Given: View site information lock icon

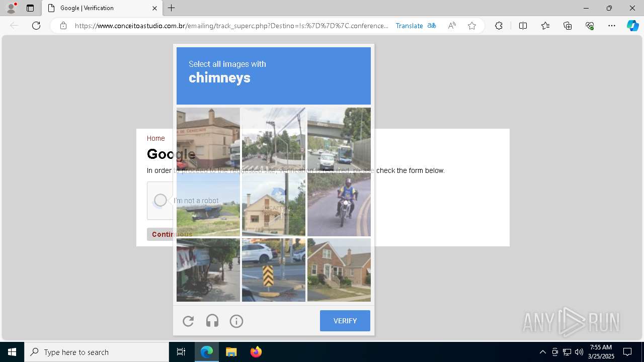Looking at the screenshot, I should (63, 26).
